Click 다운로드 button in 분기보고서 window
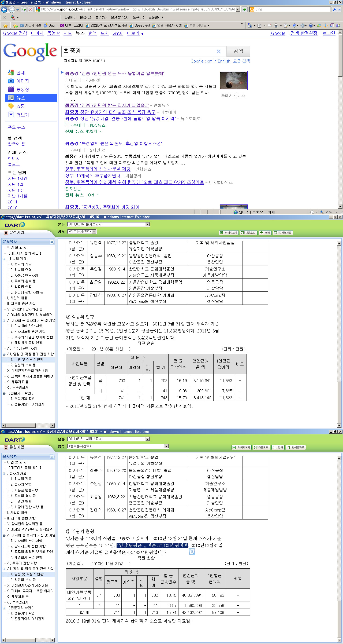 tap(248, 233)
